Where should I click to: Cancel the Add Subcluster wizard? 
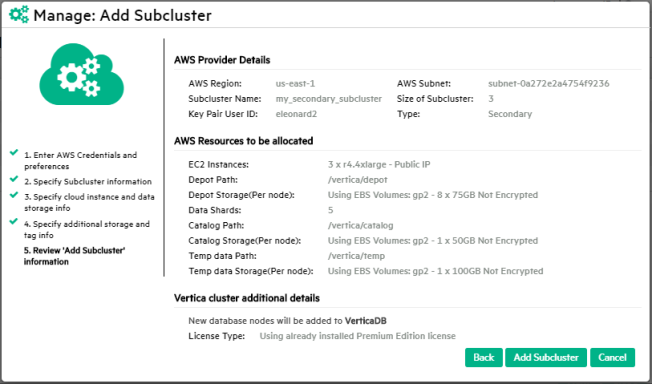(x=612, y=357)
